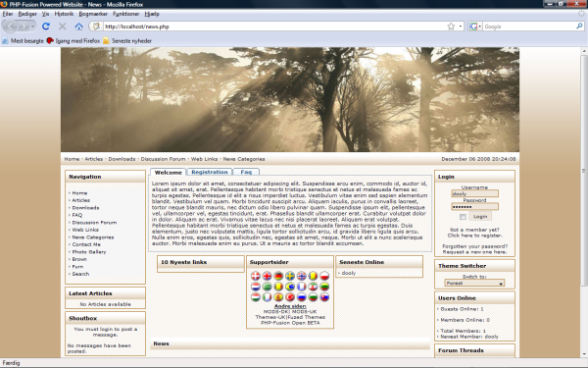Open the back/forward history dropdown arrow
This screenshot has width=588, height=368.
33,26
